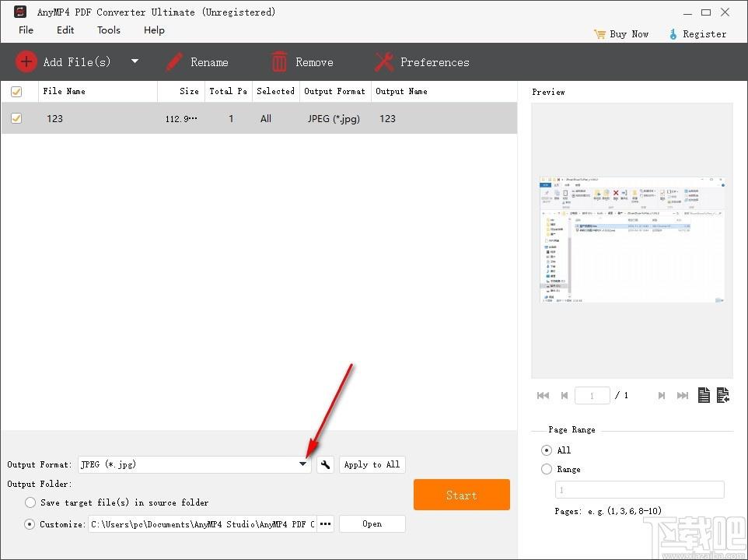
Task: Open the Edit menu
Action: [x=65, y=30]
